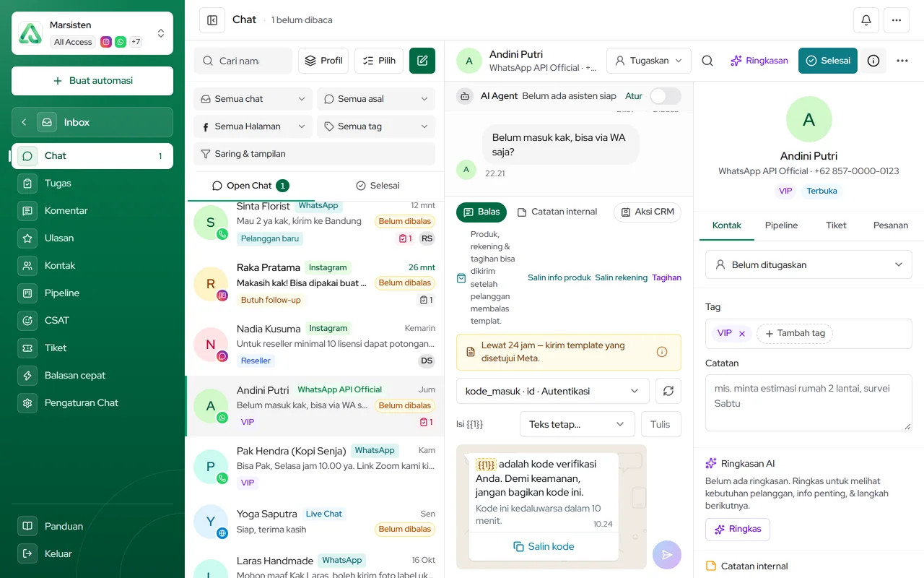Screen dimensions: 924x578
Task: Mark the conversation as Selesai
Action: (x=828, y=61)
